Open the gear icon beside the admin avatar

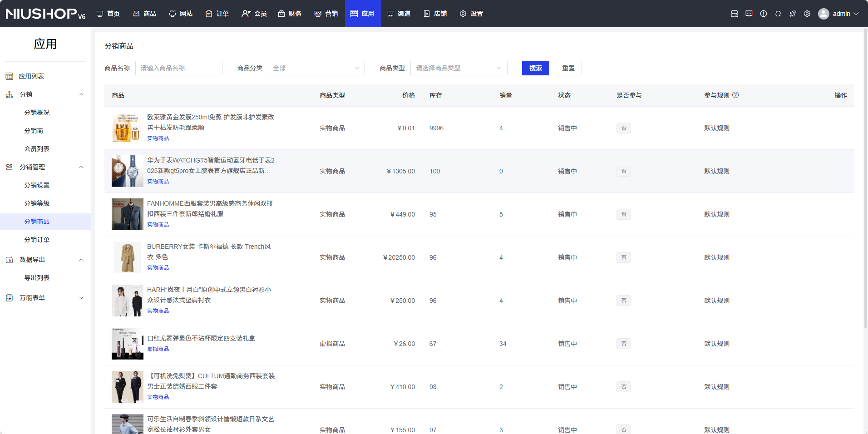(807, 14)
